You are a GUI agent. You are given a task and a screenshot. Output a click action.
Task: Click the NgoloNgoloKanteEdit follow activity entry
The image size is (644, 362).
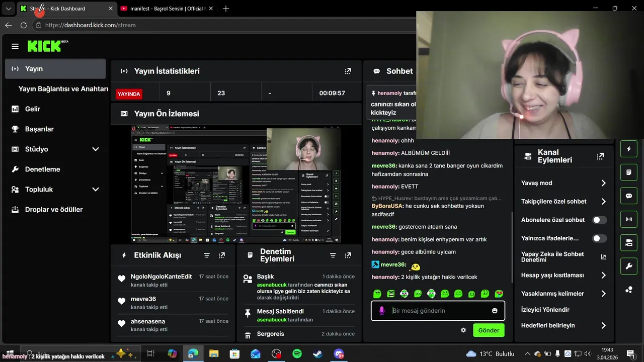[x=173, y=281]
